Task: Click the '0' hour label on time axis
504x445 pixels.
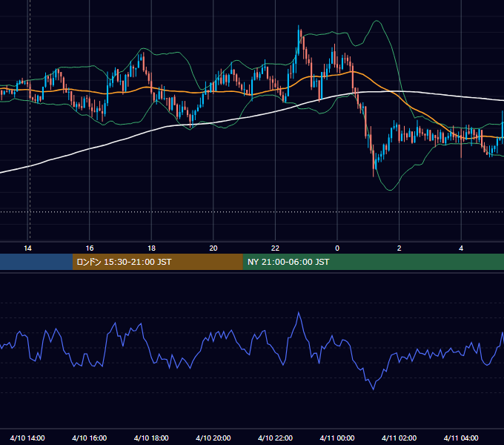Action: point(337,248)
